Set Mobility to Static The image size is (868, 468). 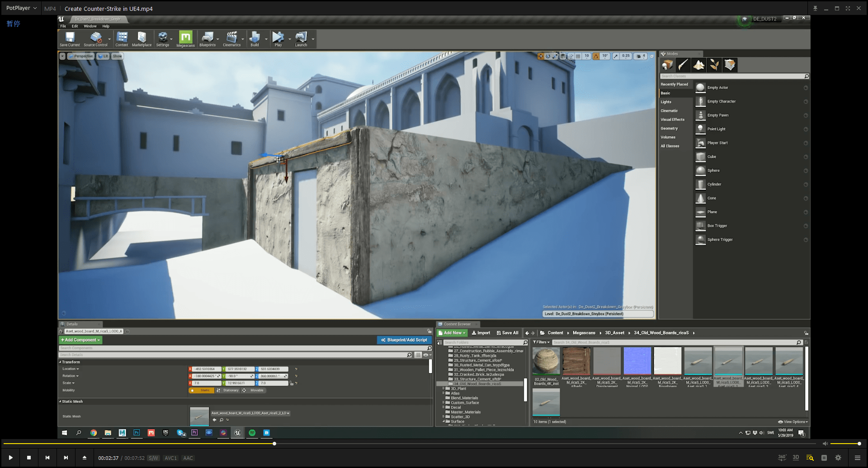click(202, 390)
